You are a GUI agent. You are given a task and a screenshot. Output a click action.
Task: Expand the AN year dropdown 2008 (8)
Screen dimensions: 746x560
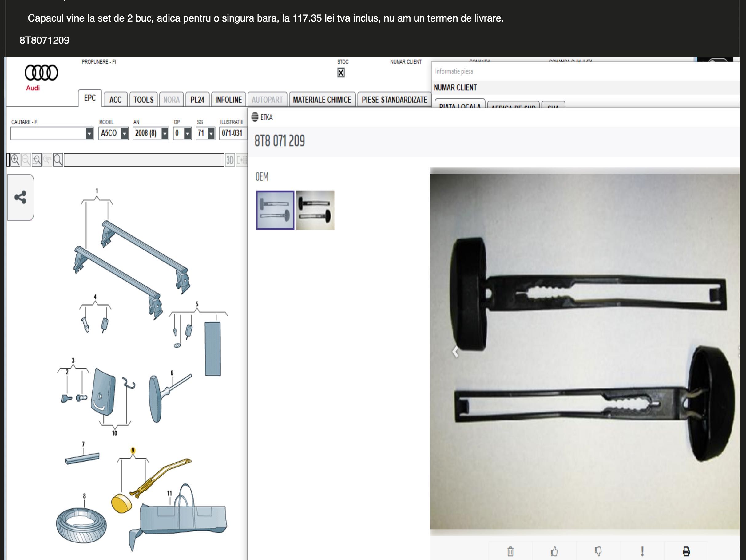(151, 133)
